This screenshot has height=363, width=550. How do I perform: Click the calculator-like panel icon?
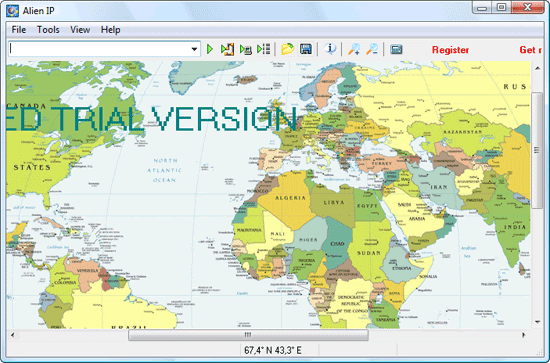tap(396, 49)
